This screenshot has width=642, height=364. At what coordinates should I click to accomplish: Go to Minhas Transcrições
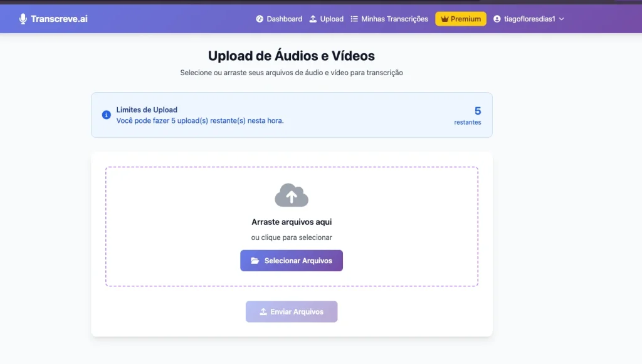point(389,19)
